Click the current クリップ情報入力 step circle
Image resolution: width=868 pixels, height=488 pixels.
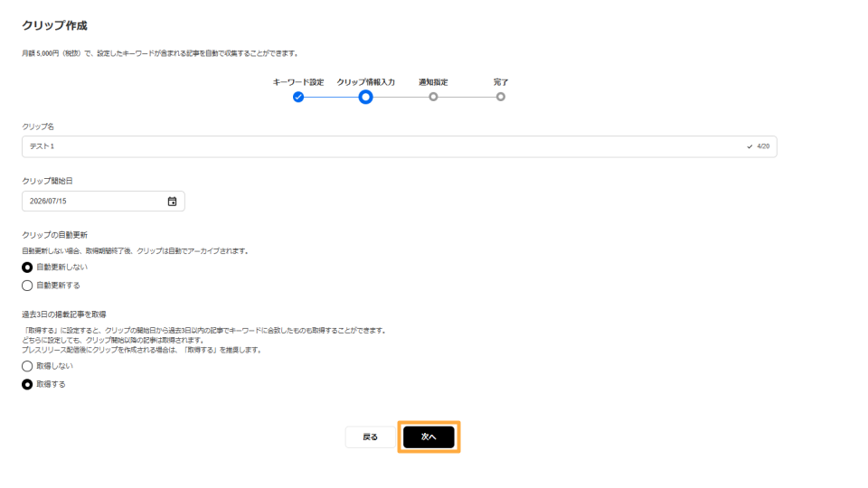[x=365, y=98]
